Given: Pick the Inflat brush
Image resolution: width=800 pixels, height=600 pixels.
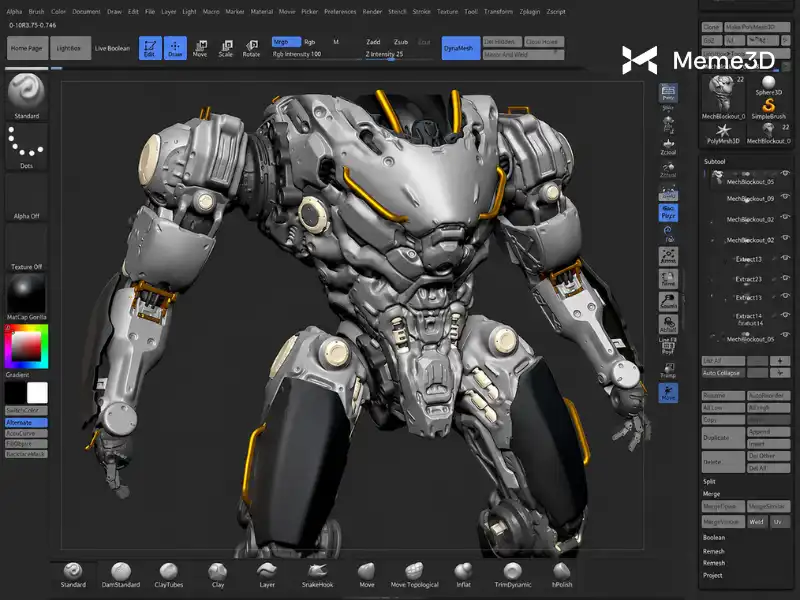Looking at the screenshot, I should pyautogui.click(x=463, y=574).
